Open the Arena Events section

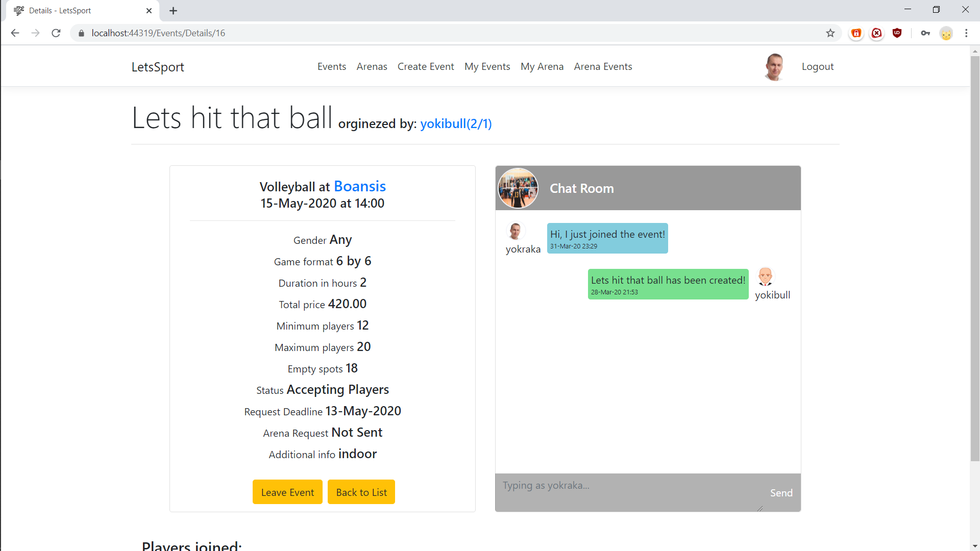coord(603,66)
